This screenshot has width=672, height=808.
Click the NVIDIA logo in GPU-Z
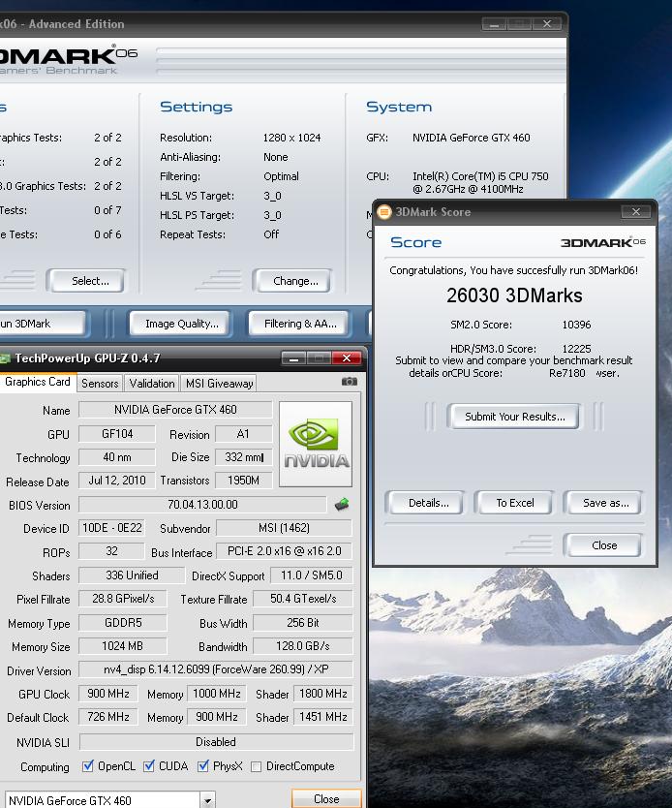coord(316,444)
